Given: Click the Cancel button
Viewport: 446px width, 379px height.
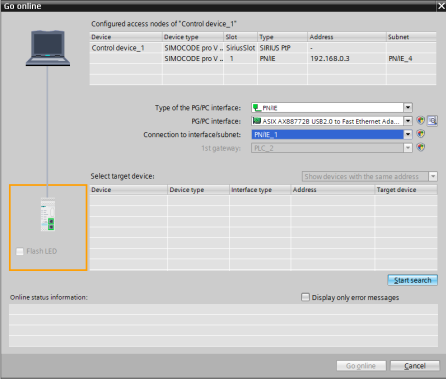Looking at the screenshot, I should point(415,366).
